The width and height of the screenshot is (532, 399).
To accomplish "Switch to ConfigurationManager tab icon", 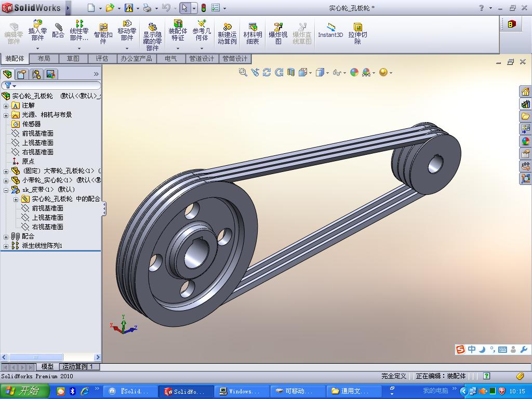I will click(x=36, y=74).
